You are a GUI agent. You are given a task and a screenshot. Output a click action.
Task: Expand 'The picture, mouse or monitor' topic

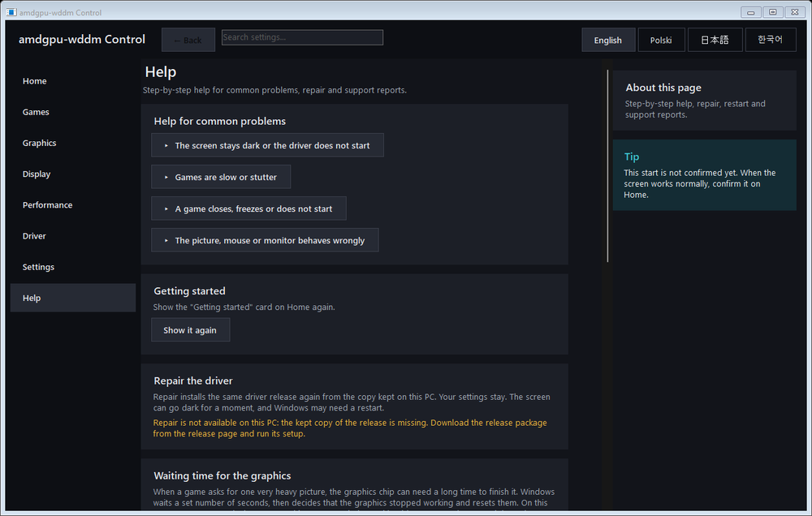click(x=265, y=240)
